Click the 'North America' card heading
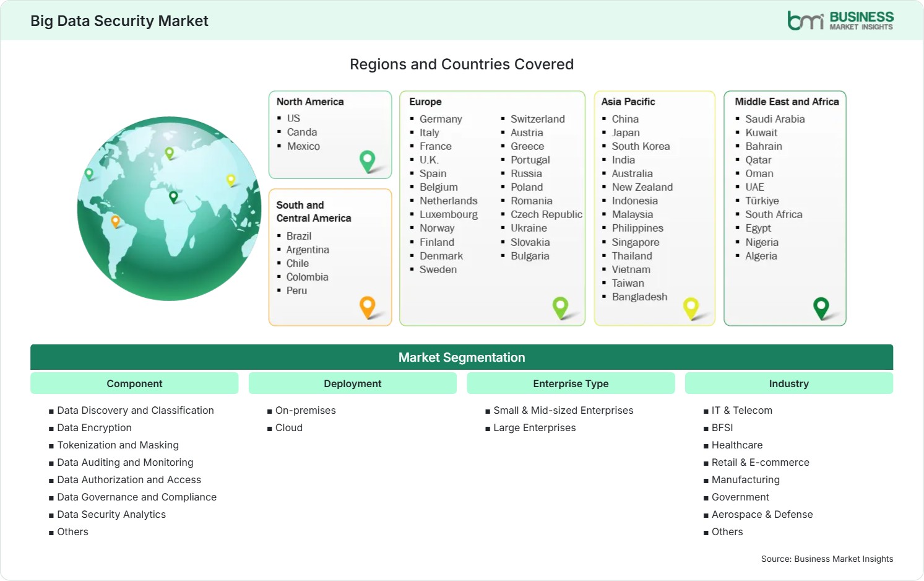This screenshot has width=924, height=581. [x=310, y=102]
